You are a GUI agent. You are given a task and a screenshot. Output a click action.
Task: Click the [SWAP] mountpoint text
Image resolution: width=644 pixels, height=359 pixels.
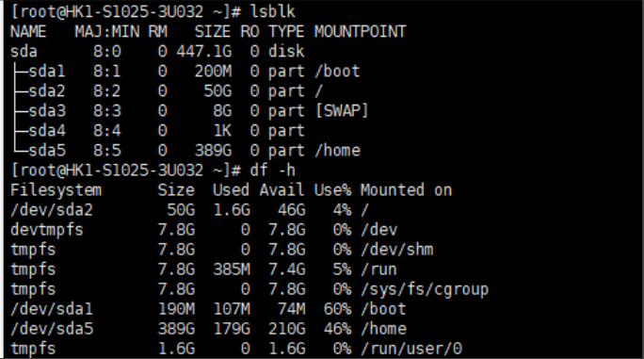342,110
